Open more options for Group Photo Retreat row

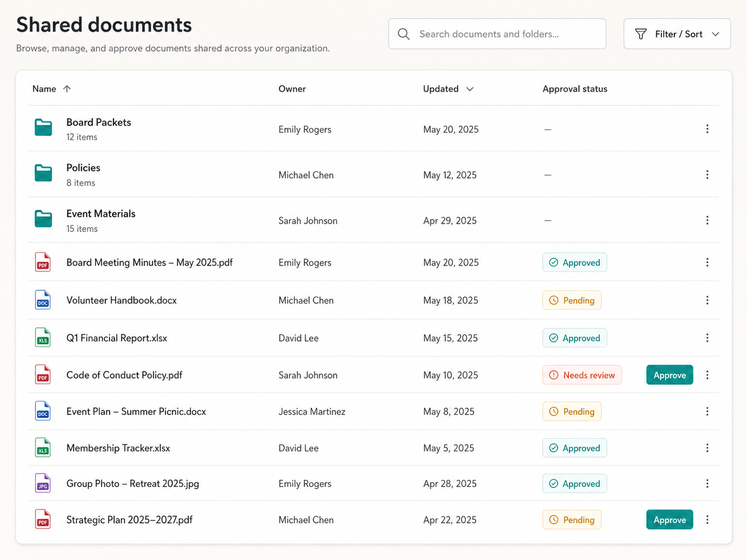pos(707,484)
